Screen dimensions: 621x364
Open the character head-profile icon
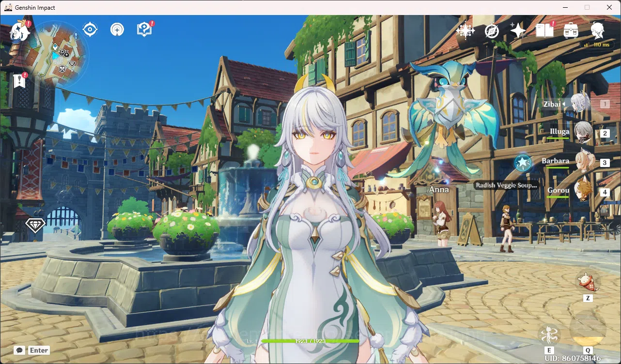[597, 31]
